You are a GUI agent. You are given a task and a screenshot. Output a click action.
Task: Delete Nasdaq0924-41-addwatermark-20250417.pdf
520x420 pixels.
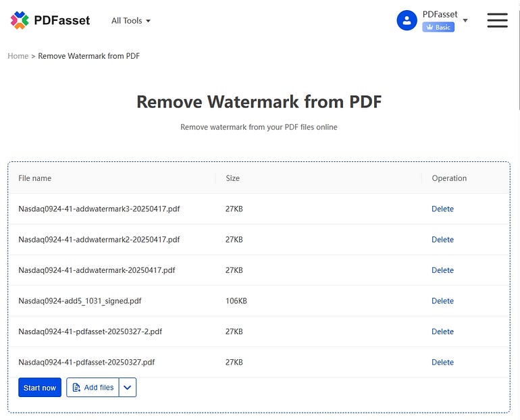(x=442, y=270)
